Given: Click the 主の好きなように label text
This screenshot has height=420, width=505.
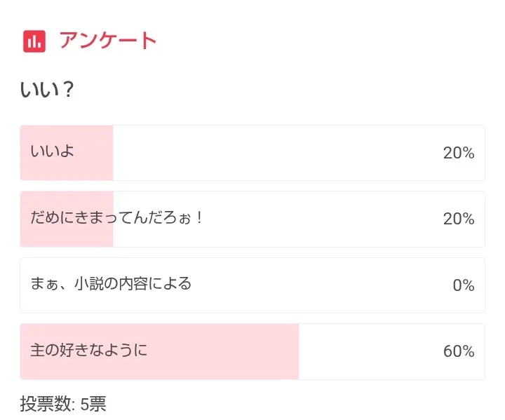Looking at the screenshot, I should [89, 349].
